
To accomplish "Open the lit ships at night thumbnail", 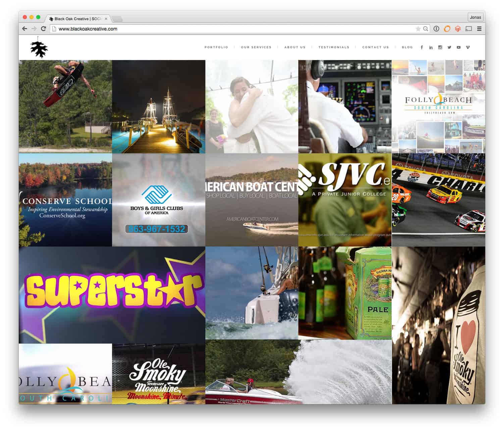I will 159,107.
